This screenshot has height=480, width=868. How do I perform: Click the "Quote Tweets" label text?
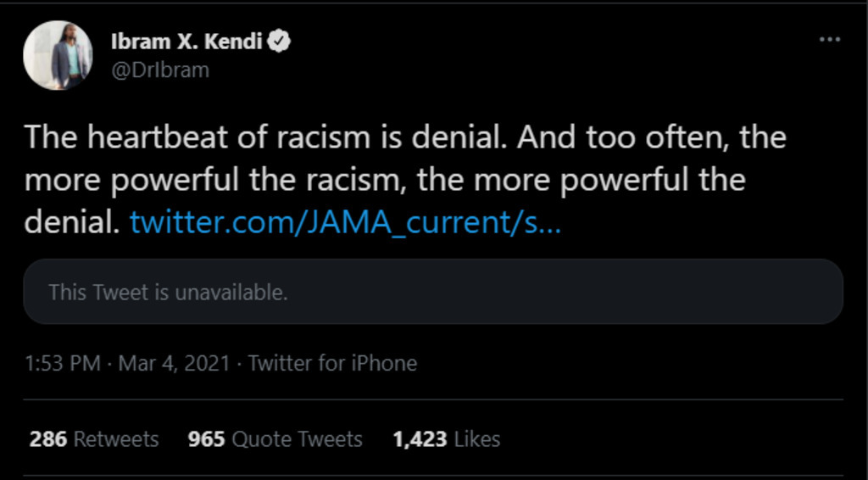pyautogui.click(x=297, y=439)
